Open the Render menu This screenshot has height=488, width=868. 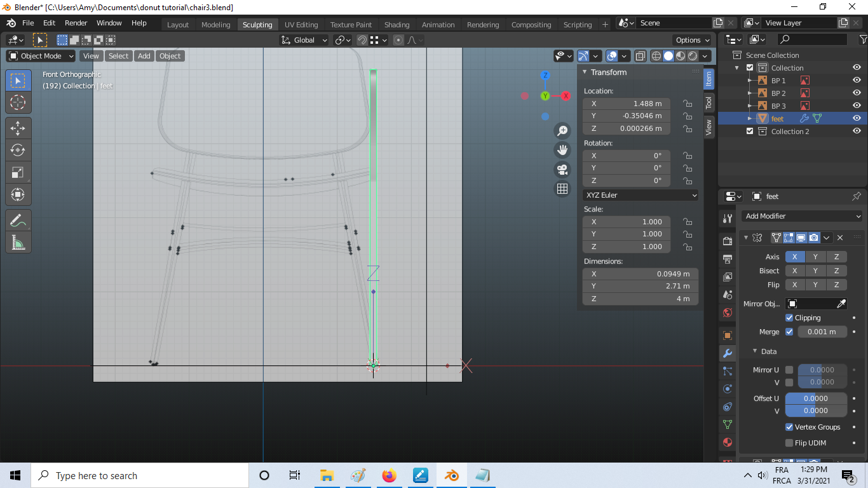click(76, 23)
